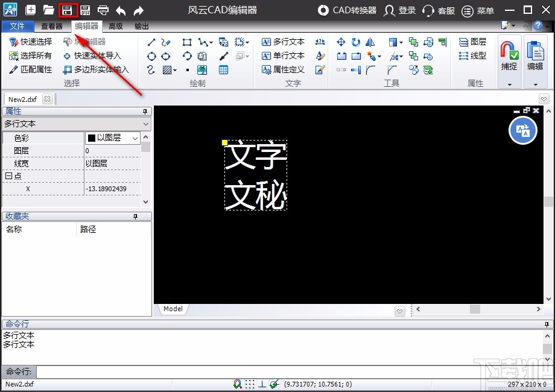The height and width of the screenshot is (392, 555).
Task: Select the New2.dxf document tab
Action: tap(23, 100)
